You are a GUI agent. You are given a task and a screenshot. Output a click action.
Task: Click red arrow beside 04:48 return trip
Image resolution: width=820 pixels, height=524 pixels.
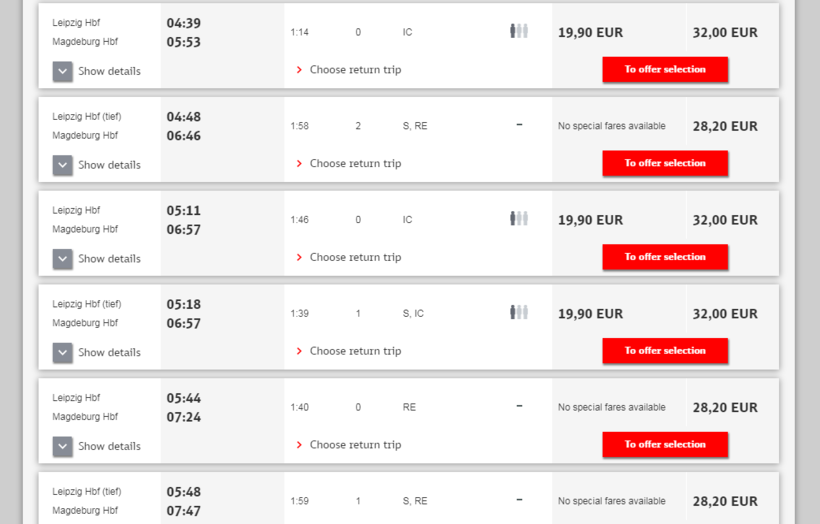[299, 164]
